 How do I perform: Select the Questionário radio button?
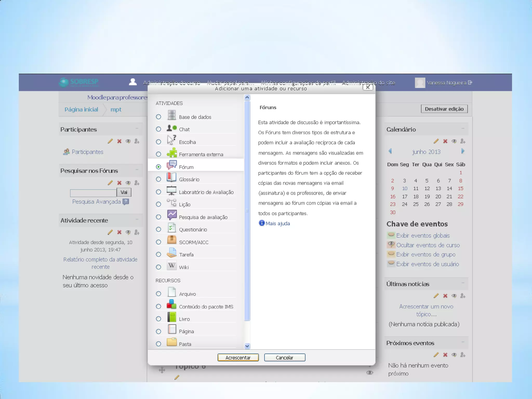[158, 229]
